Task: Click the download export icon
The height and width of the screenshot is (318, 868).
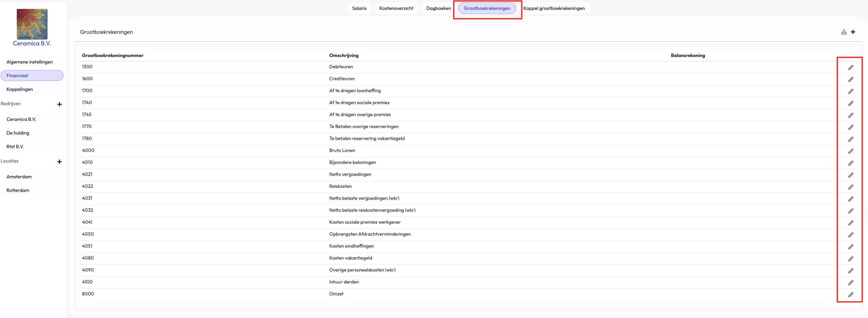Action: coord(844,32)
